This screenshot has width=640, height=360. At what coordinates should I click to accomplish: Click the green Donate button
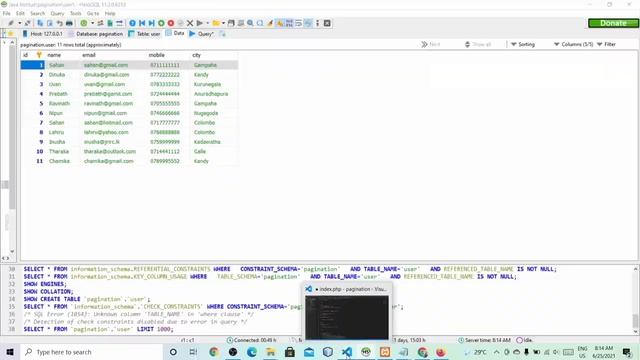point(613,23)
